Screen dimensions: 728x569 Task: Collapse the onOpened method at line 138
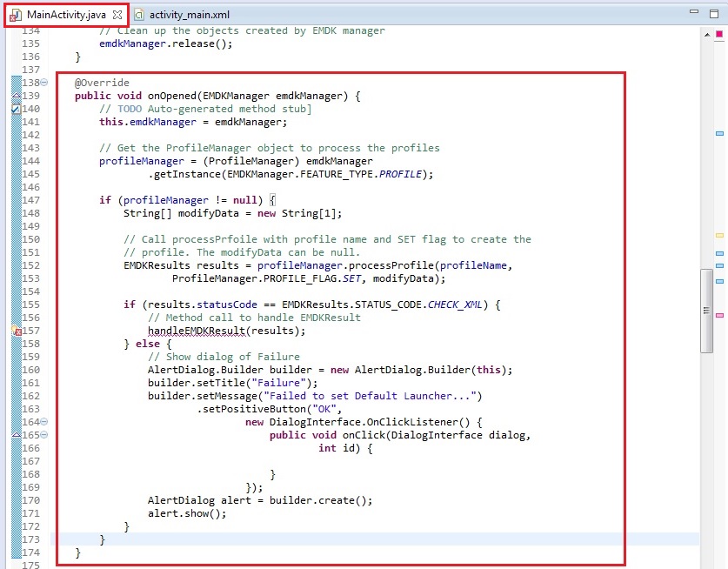[x=43, y=82]
